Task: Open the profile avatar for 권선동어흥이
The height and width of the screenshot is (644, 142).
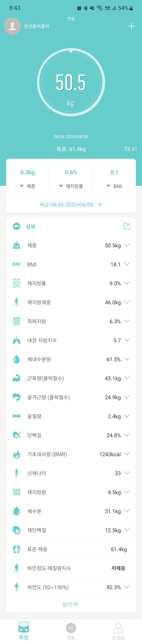Action: pos(12,26)
